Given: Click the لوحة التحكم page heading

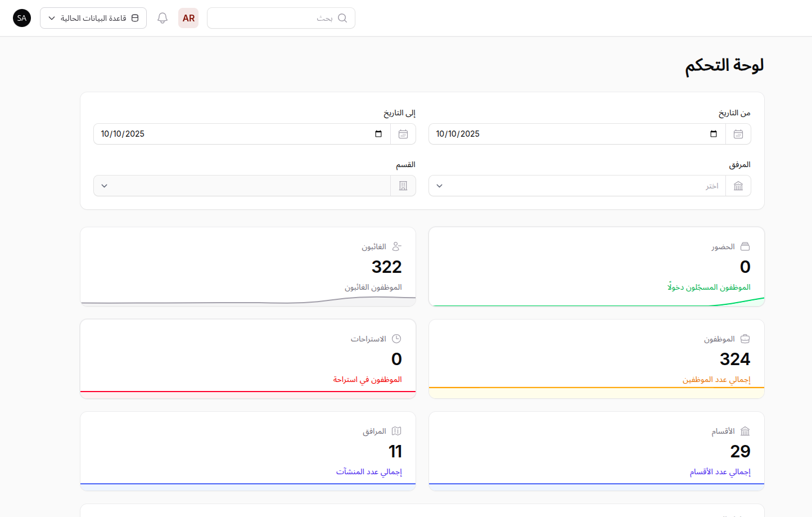Looking at the screenshot, I should point(724,65).
